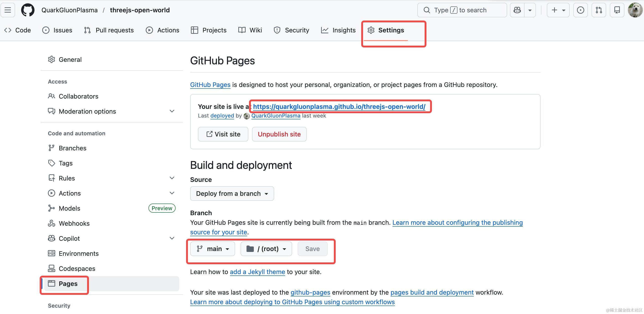Open the hamburger navigation menu
644x314 pixels.
[8, 10]
